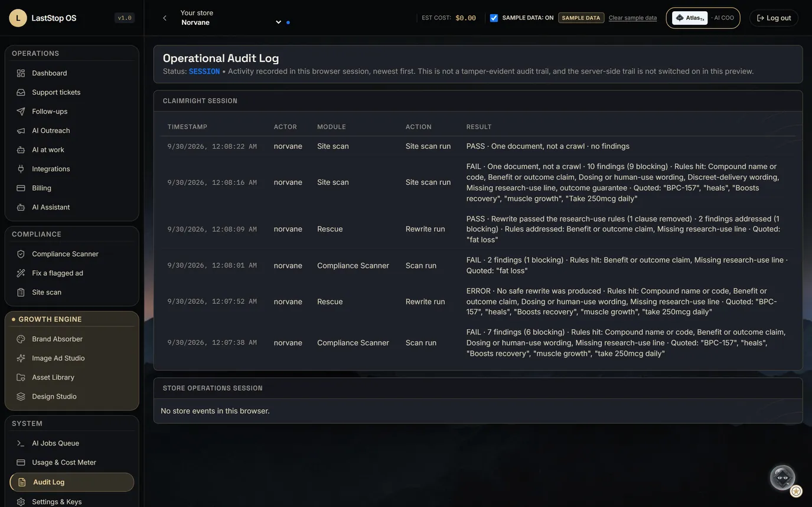Click the MODULE column header

pos(331,127)
